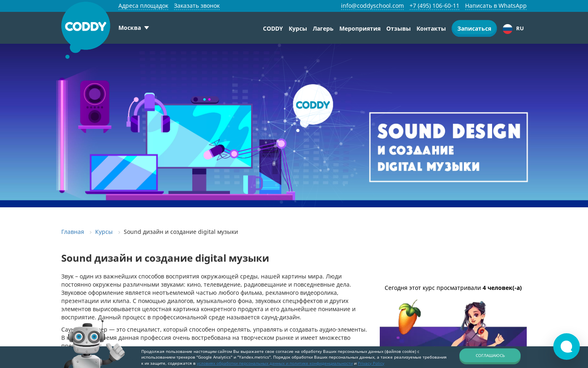Open the Отзывы menu item
The width and height of the screenshot is (588, 368).
[399, 29]
